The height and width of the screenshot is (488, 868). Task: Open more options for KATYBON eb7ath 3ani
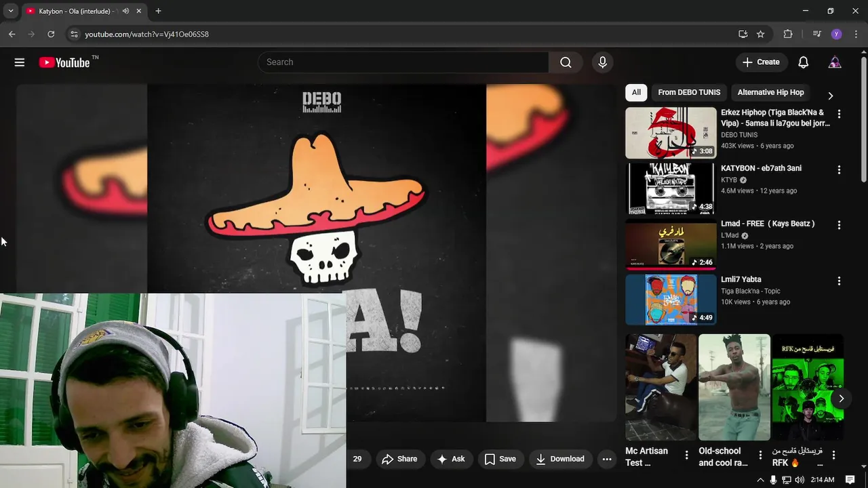tap(839, 169)
